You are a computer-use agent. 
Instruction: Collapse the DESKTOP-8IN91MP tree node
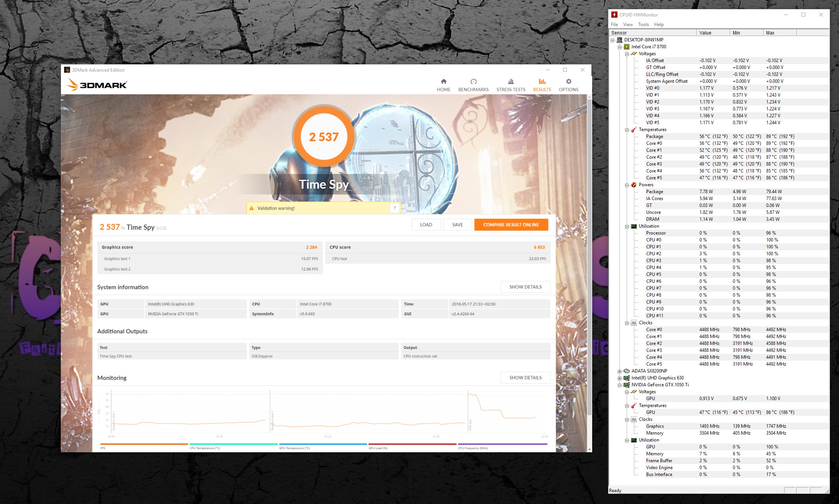click(x=612, y=40)
